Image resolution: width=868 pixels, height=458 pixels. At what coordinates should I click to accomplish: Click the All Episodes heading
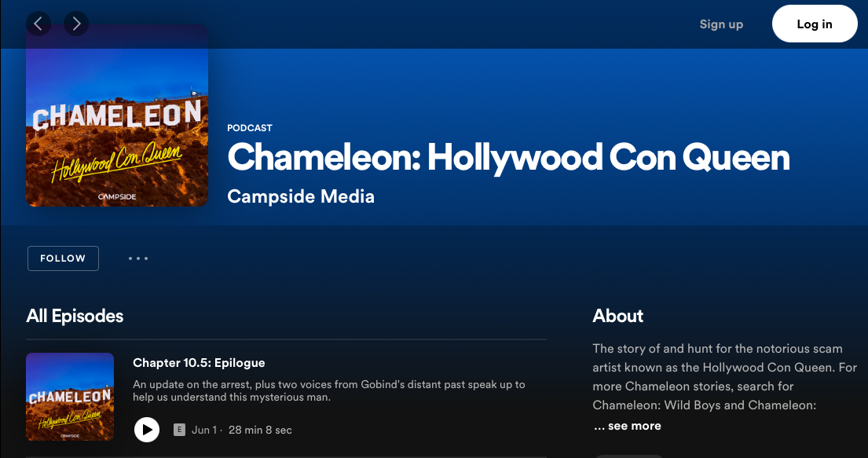[x=75, y=316]
